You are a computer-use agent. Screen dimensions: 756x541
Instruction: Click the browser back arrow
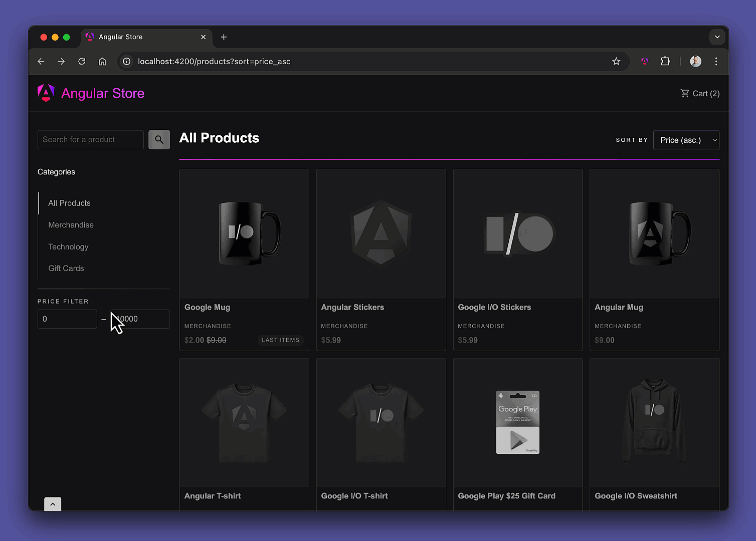[x=41, y=61]
